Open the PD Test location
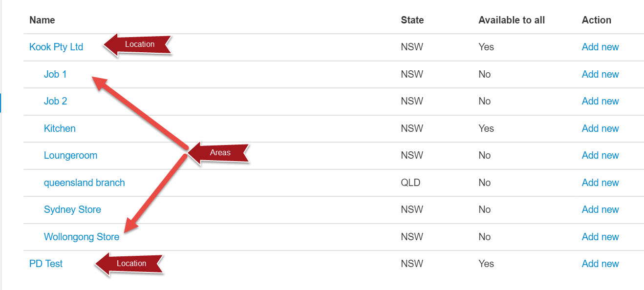The height and width of the screenshot is (290, 644). (46, 264)
